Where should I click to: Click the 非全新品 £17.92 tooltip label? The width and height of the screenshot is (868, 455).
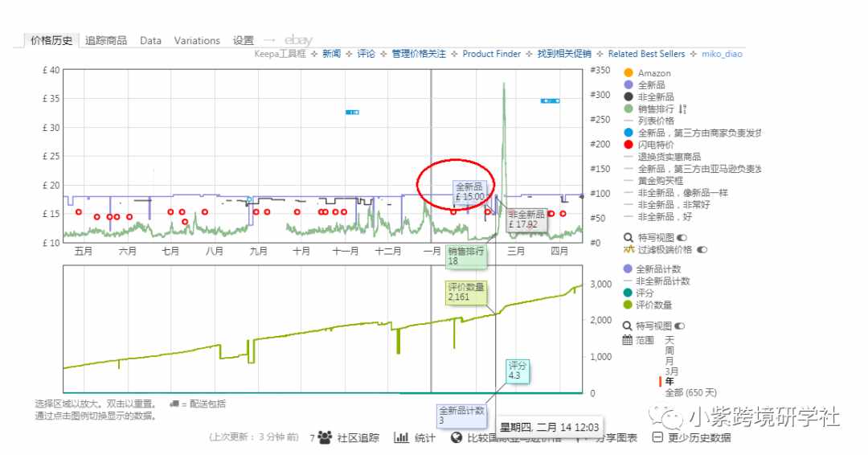tap(526, 219)
